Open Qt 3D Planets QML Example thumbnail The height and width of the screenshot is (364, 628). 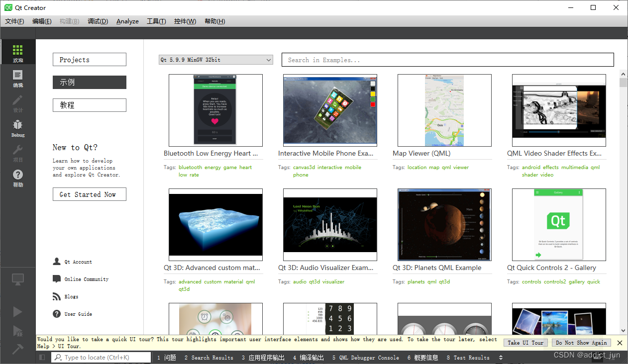[444, 225]
